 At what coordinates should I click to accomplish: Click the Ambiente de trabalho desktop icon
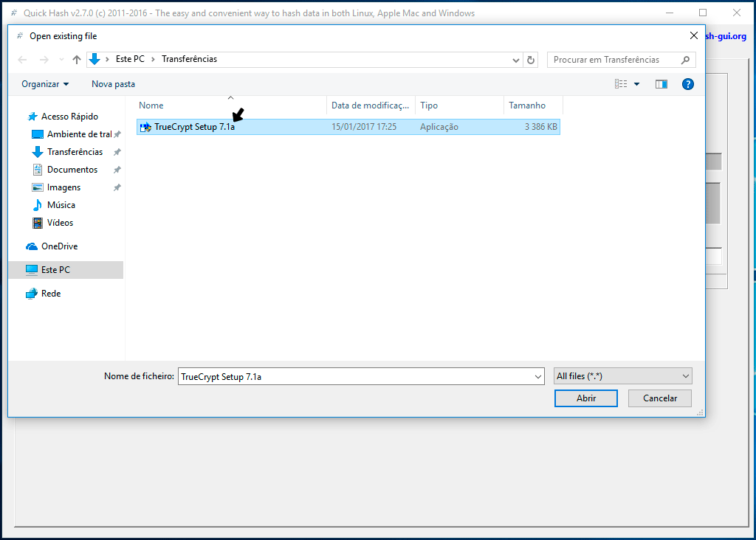pyautogui.click(x=37, y=134)
